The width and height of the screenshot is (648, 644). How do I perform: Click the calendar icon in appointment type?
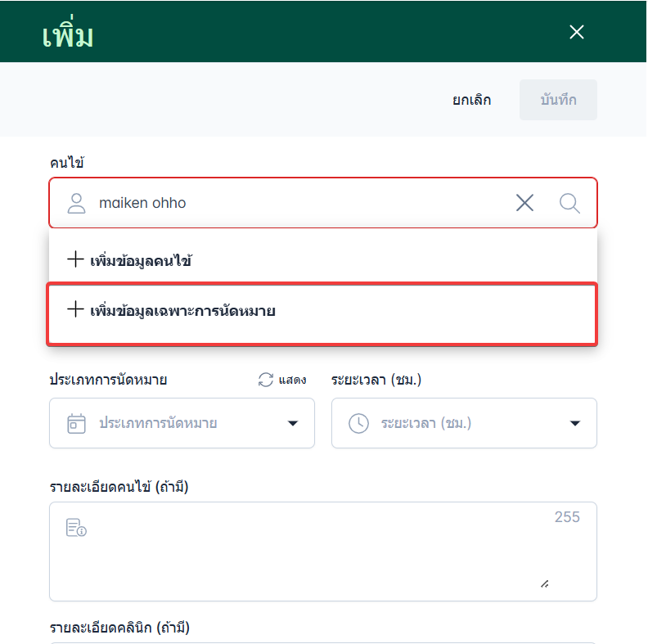coord(76,423)
